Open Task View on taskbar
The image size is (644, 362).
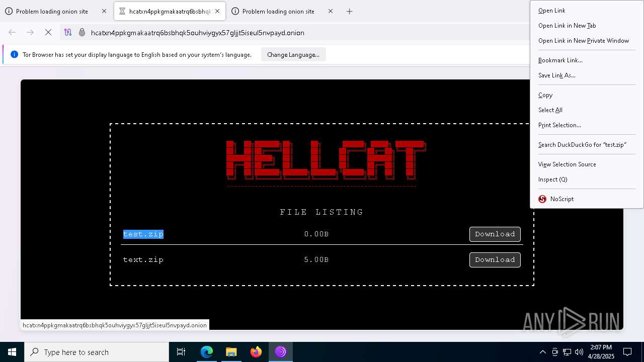point(181,352)
